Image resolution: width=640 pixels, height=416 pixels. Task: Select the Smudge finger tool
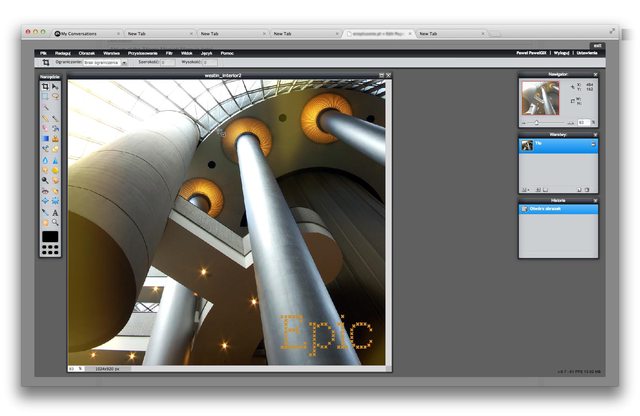[x=45, y=170]
